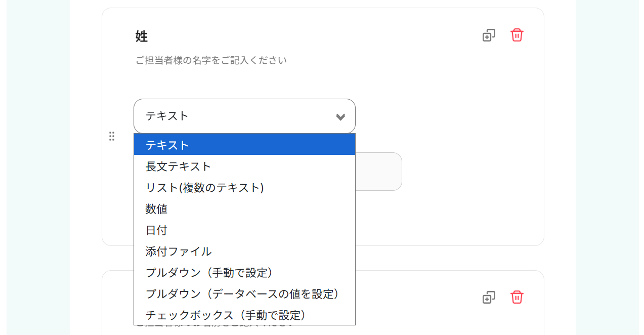This screenshot has height=335, width=644.
Task: Delete the 姓 form field
Action: click(x=517, y=35)
